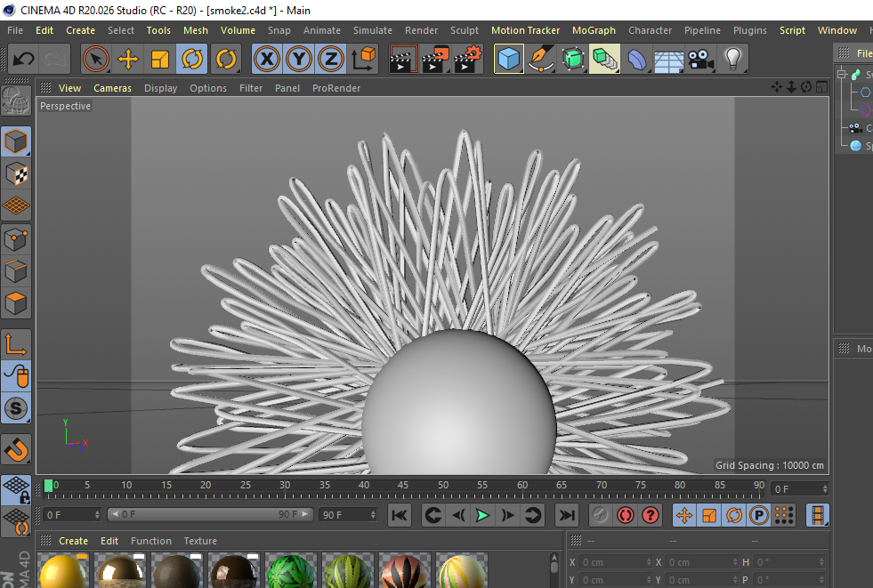873x588 pixels.
Task: Click the viewport rotate camera icon
Action: tap(806, 87)
